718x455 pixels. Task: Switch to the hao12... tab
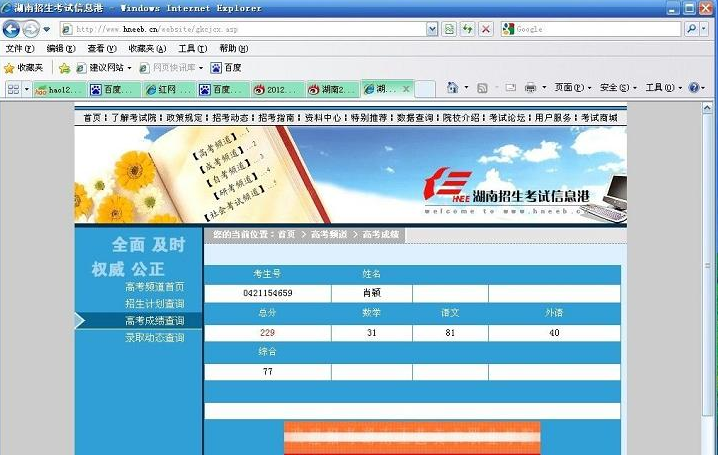click(x=60, y=90)
